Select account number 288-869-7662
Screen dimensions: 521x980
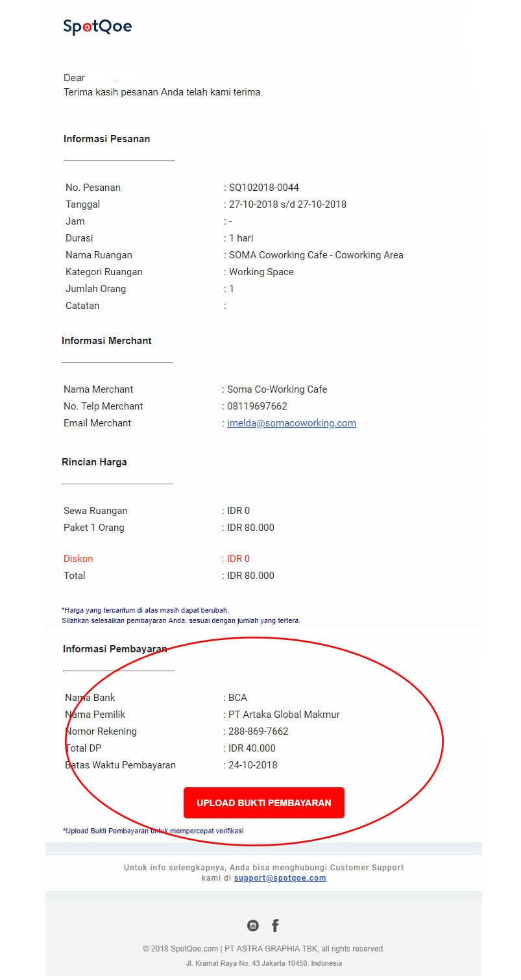258,731
